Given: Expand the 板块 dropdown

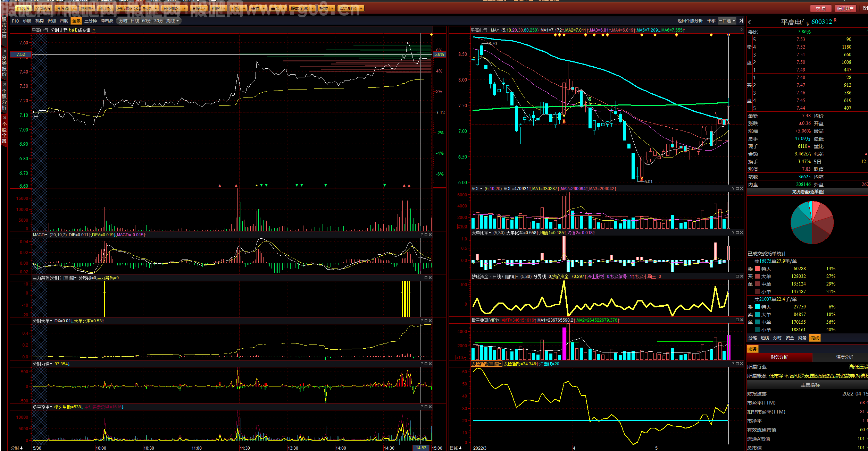Looking at the screenshot, I should (x=156, y=8).
